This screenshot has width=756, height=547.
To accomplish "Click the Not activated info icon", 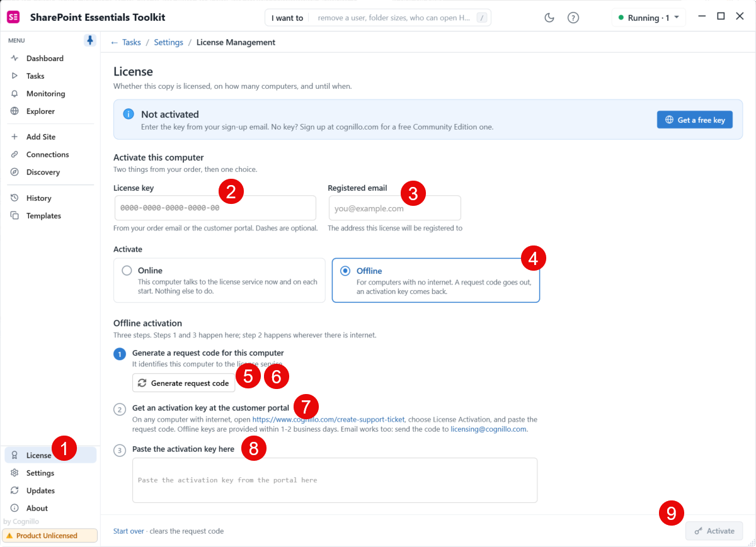I will pos(129,114).
